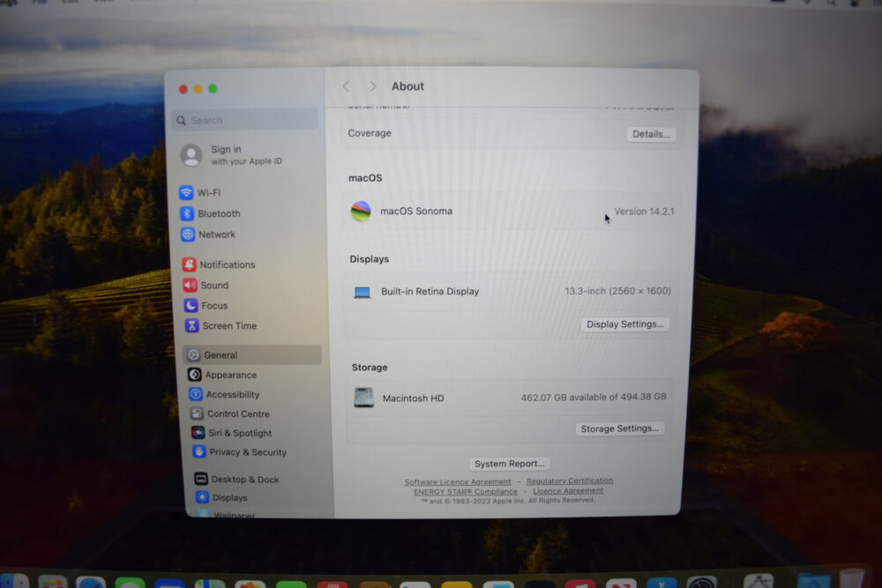
Task: Zoom the window with green button
Action: (x=213, y=89)
